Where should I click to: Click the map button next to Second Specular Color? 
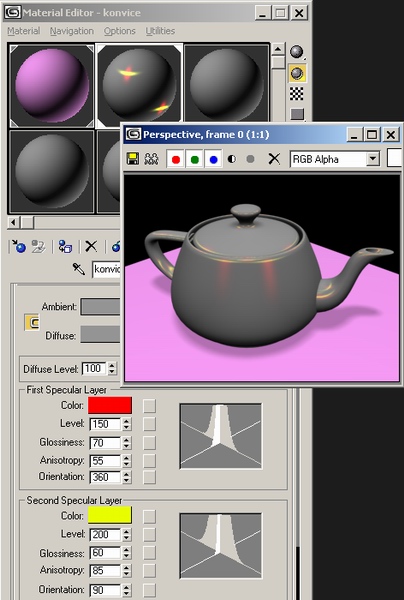coord(149,516)
